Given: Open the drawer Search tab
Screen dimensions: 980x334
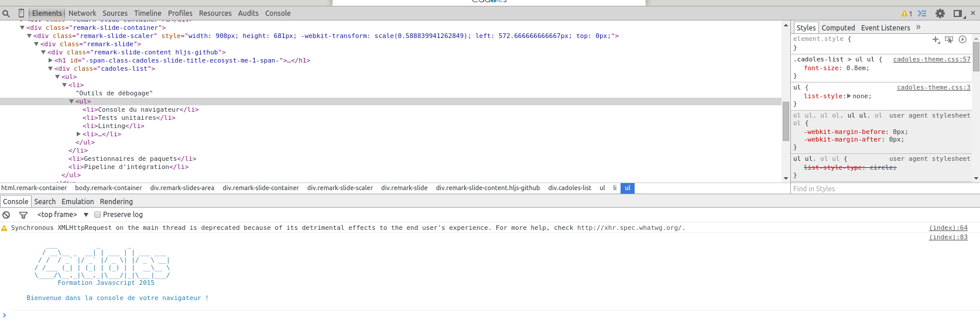Looking at the screenshot, I should [x=45, y=201].
